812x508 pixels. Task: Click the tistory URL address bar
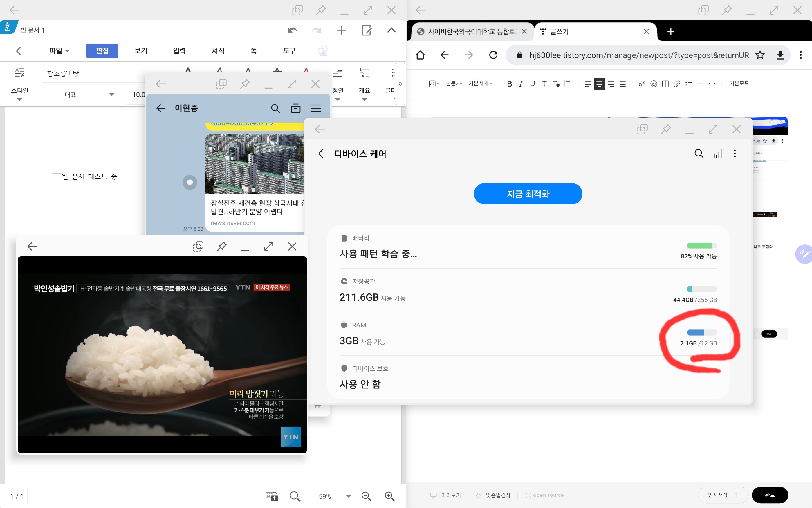click(x=639, y=55)
